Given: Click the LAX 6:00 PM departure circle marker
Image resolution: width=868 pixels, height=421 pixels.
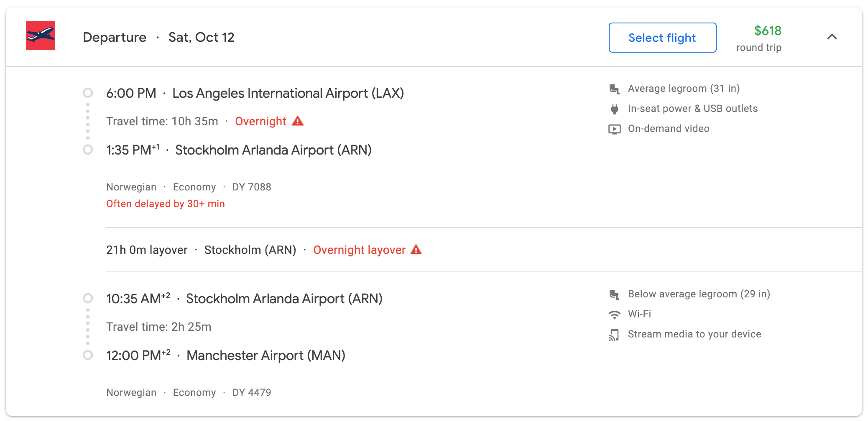Looking at the screenshot, I should [x=88, y=92].
